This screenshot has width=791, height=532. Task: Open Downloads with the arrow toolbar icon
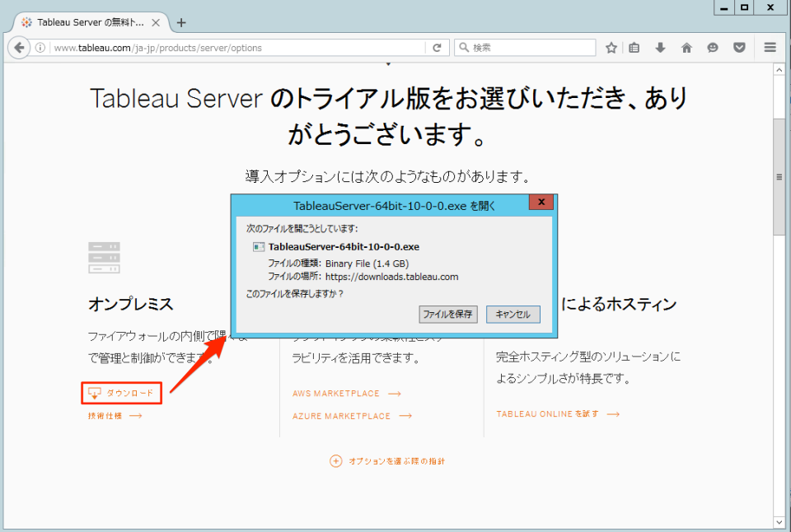tap(660, 47)
